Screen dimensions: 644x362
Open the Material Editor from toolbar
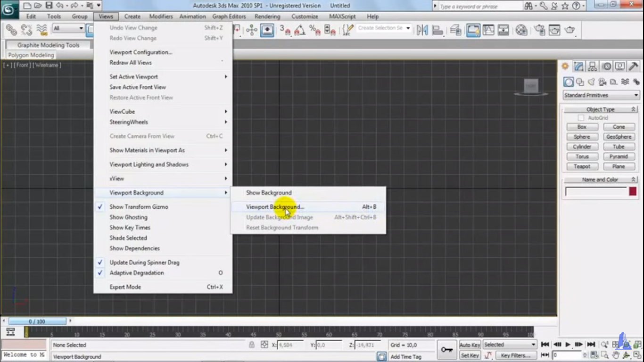(x=521, y=31)
